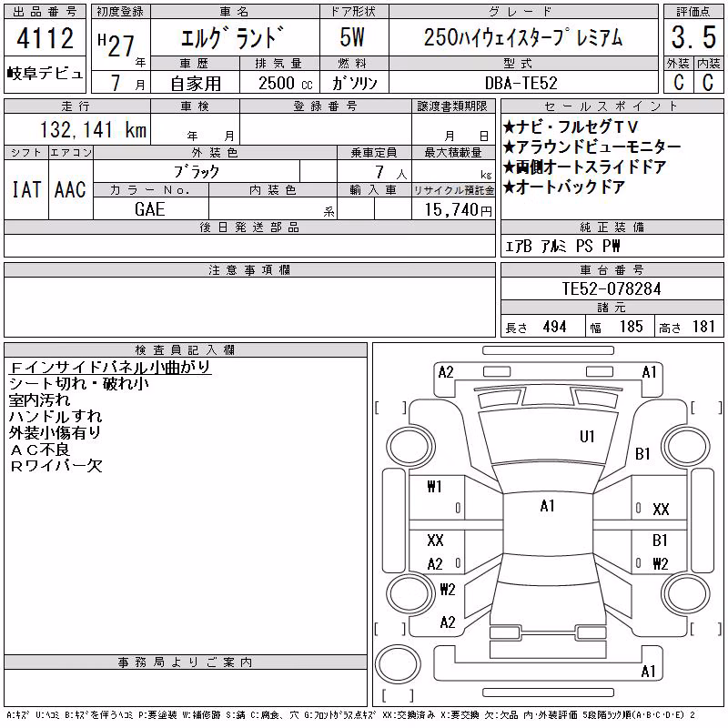Click the usage 自家用

pyautogui.click(x=196, y=84)
